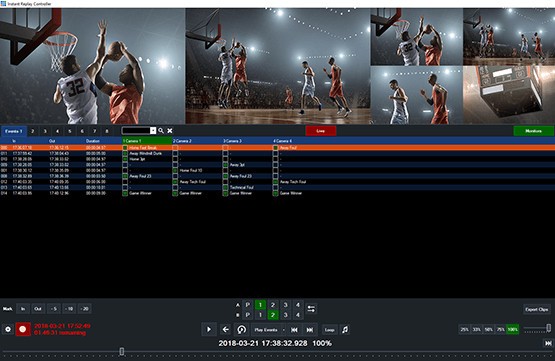Select camera 2 on output B
Image resolution: width=555 pixels, height=361 pixels.
pos(273,315)
